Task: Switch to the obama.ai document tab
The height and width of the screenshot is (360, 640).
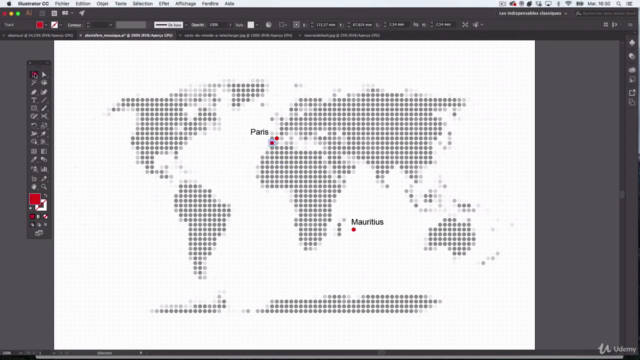Action: [40, 36]
